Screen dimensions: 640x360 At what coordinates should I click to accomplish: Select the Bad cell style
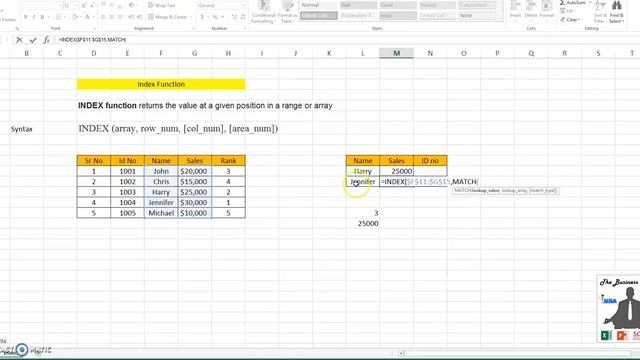pos(359,5)
